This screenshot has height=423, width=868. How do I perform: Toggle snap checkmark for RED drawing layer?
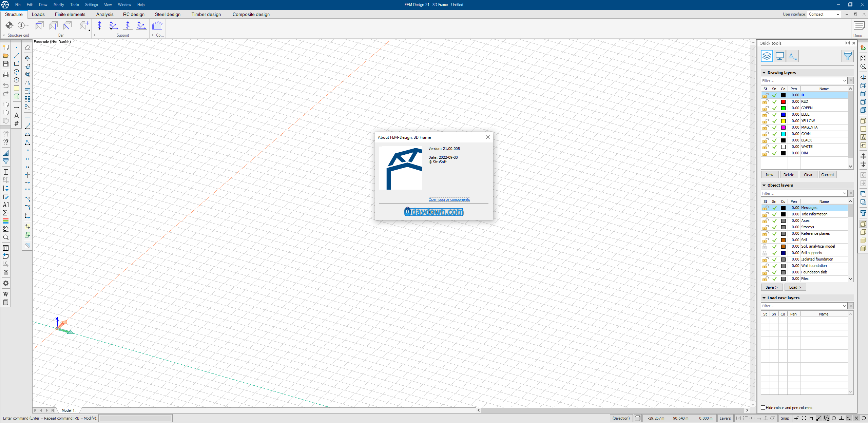click(774, 101)
